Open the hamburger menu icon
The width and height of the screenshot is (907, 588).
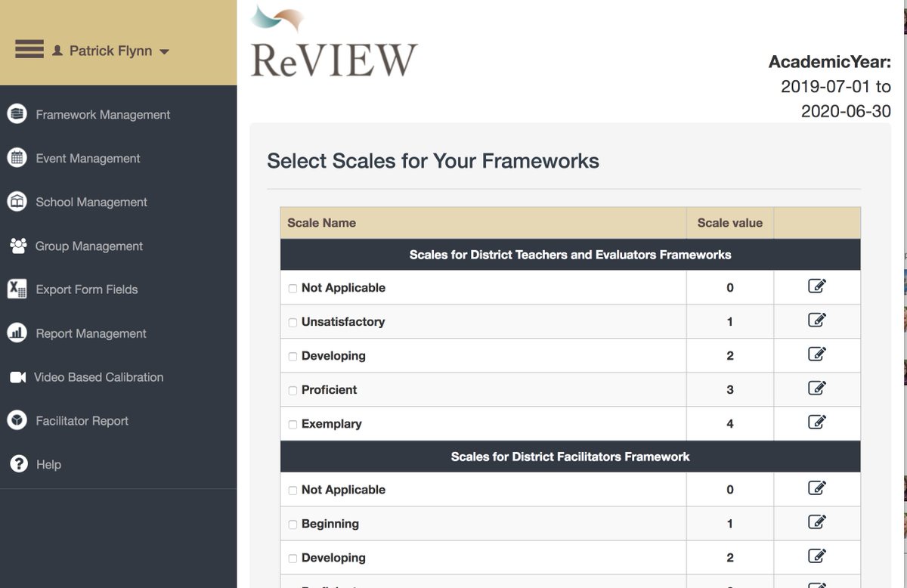pos(29,50)
